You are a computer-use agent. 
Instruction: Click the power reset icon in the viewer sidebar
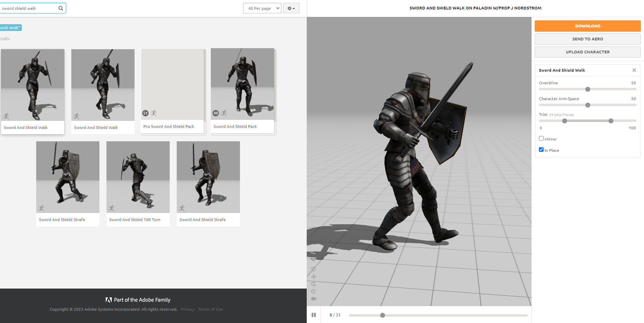[x=313, y=291]
